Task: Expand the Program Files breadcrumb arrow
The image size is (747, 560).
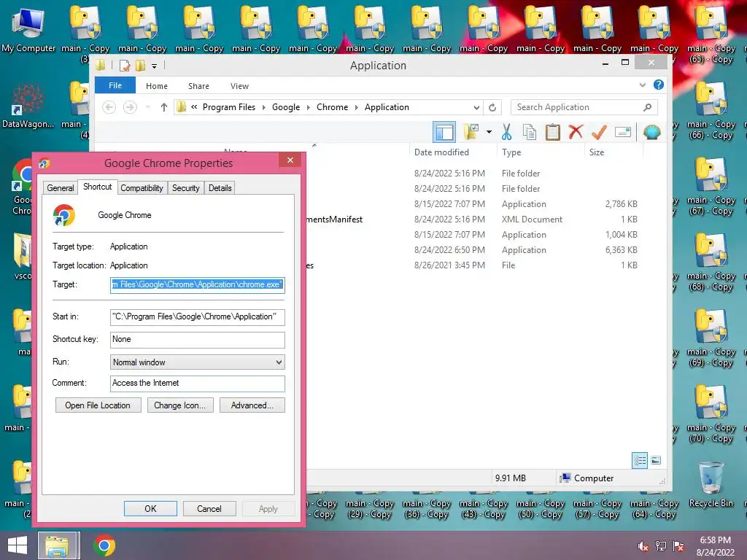Action: (x=264, y=108)
